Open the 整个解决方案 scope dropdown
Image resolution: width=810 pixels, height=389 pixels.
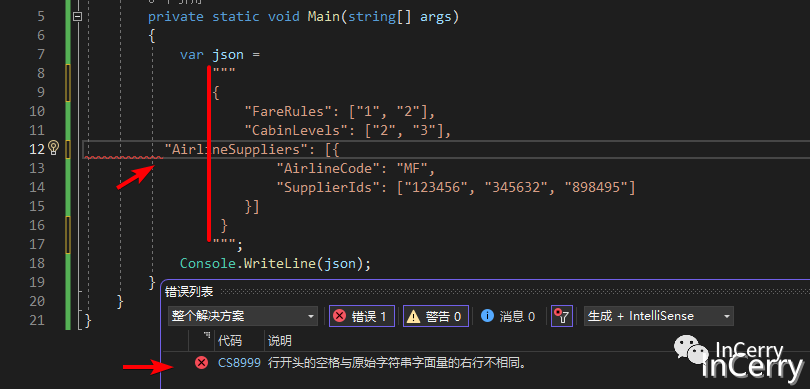click(243, 316)
